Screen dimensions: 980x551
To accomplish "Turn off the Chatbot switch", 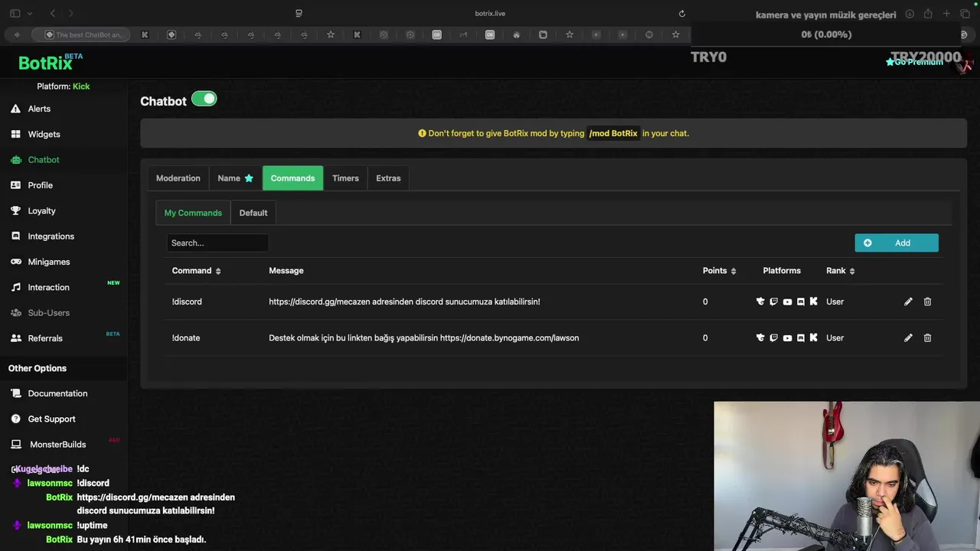I will 204,99.
